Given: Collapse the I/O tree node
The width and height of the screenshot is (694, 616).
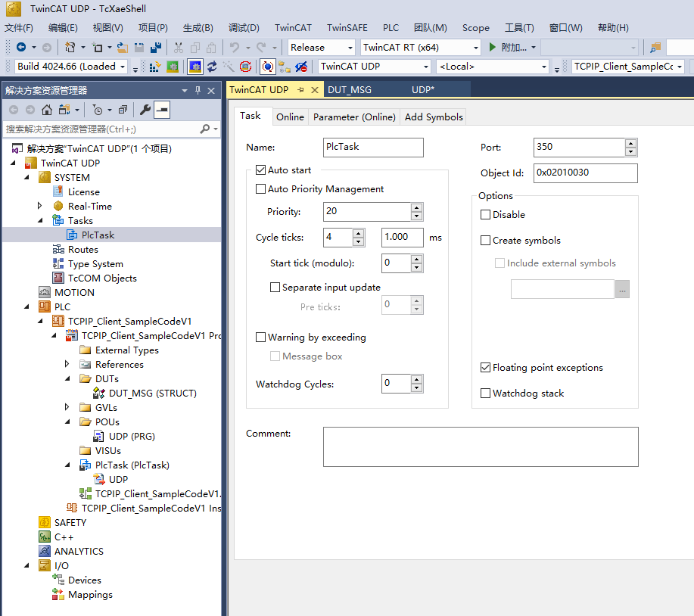Looking at the screenshot, I should coord(26,565).
